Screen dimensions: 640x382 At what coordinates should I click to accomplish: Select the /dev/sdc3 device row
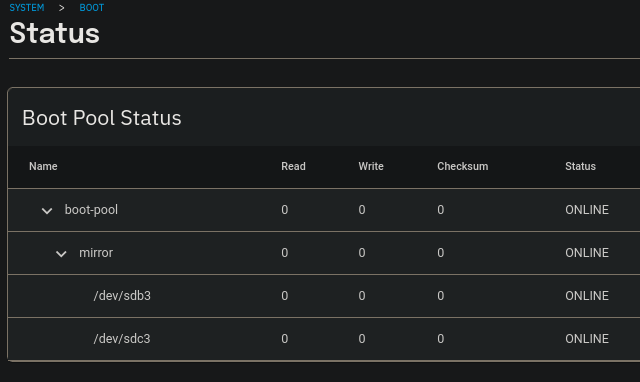tap(324, 339)
